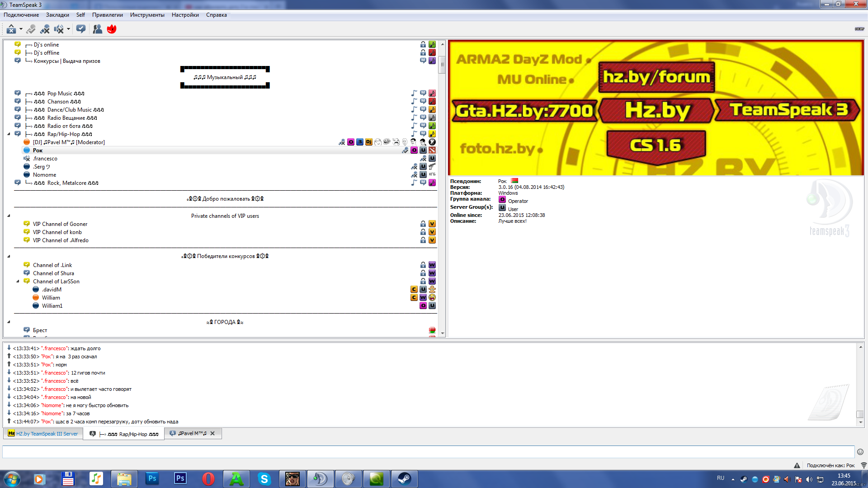Screen dimensions: 868x488
Task: Click the W badge on Channel of Shura
Action: pos(432,273)
